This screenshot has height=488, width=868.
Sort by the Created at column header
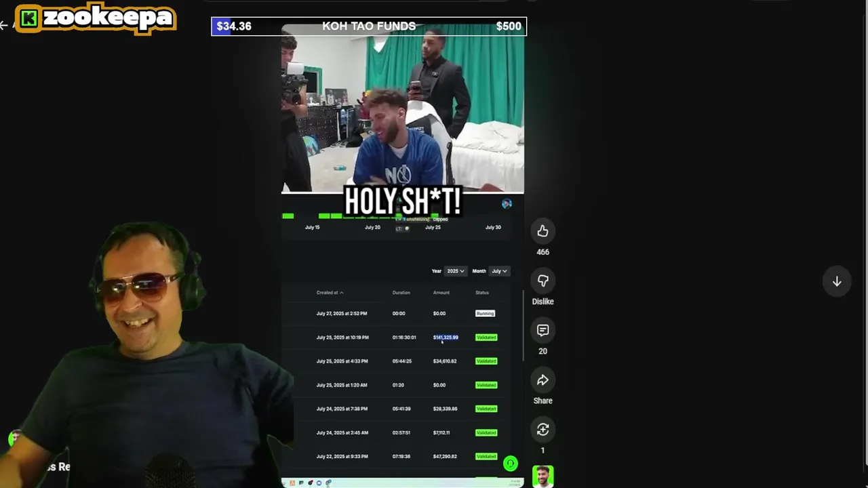330,293
